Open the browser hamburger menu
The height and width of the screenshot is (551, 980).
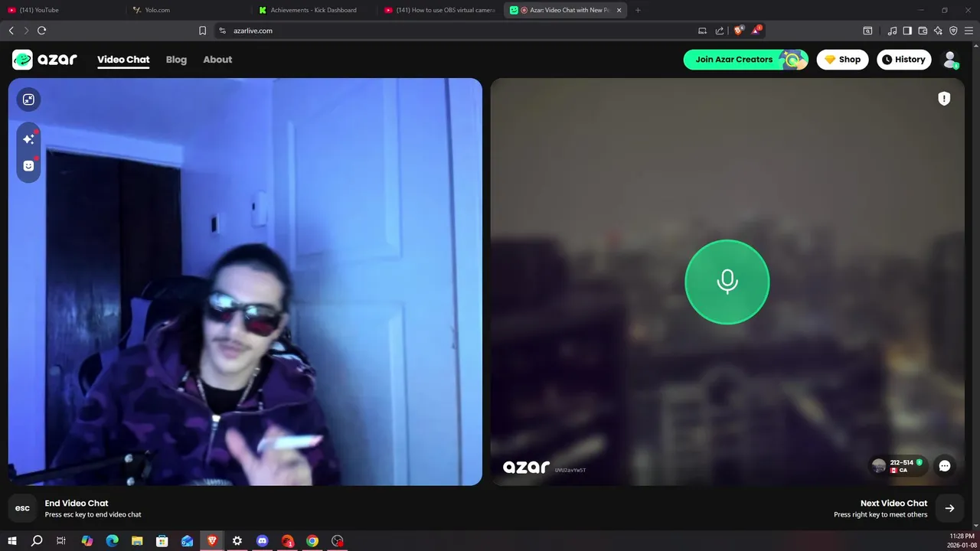(969, 31)
